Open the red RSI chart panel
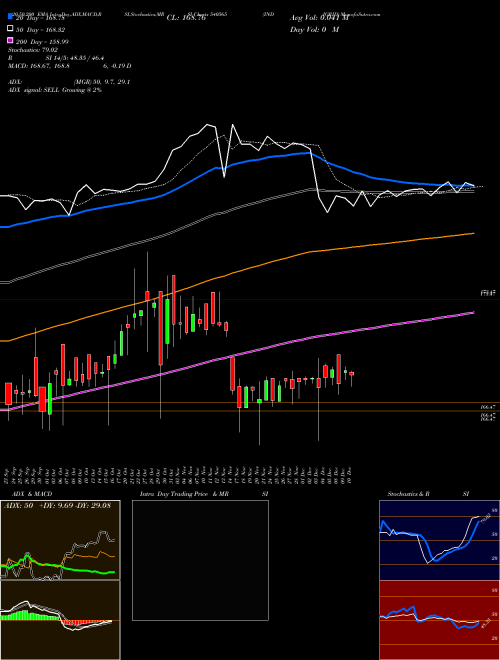This screenshot has height=660, width=500. (x=439, y=620)
